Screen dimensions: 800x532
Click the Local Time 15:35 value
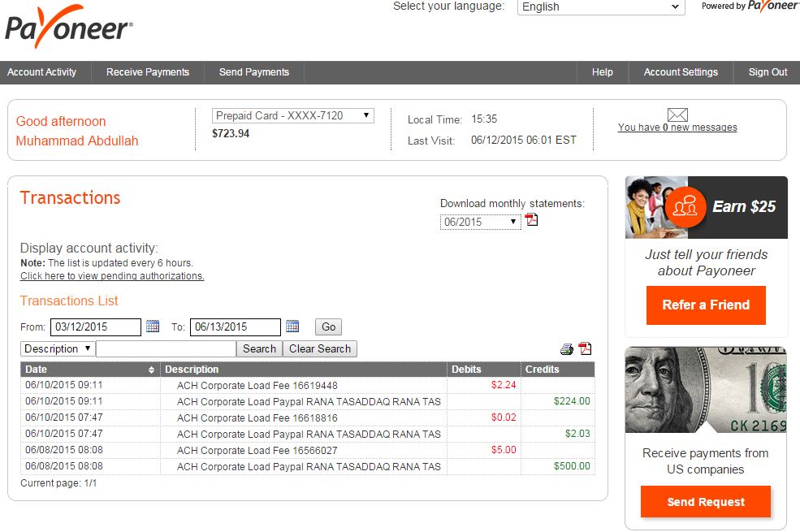pyautogui.click(x=484, y=119)
